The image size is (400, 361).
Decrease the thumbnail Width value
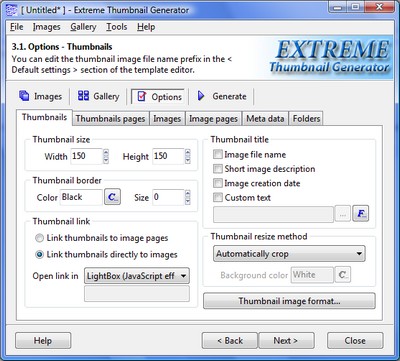(x=106, y=160)
